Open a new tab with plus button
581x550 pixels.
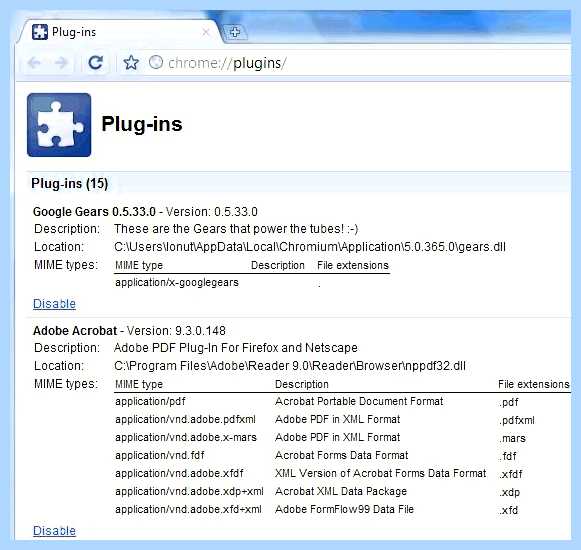235,32
